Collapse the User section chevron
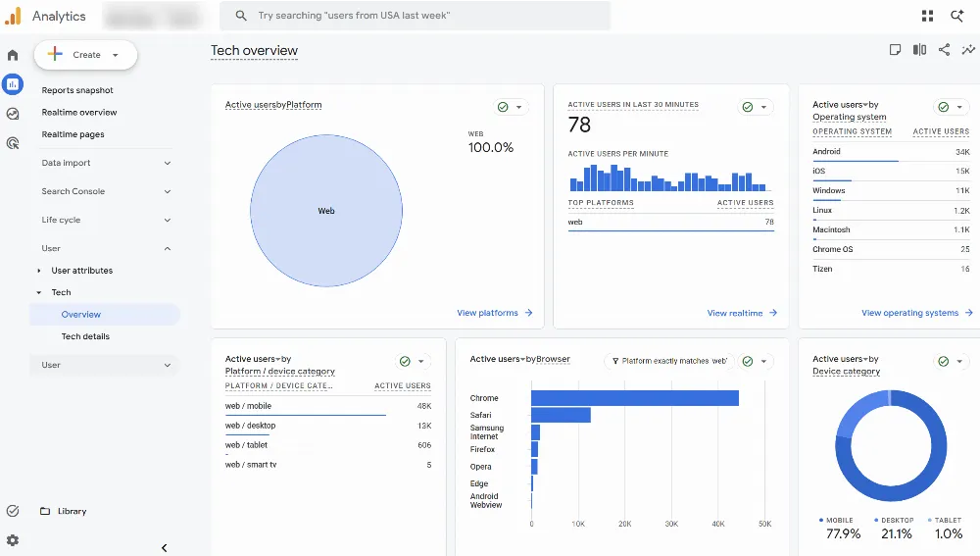This screenshot has height=556, width=980. [168, 248]
